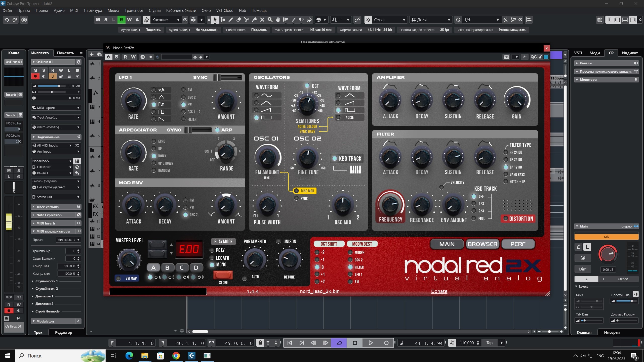
Task: Open the Транспорт menu
Action: click(134, 11)
